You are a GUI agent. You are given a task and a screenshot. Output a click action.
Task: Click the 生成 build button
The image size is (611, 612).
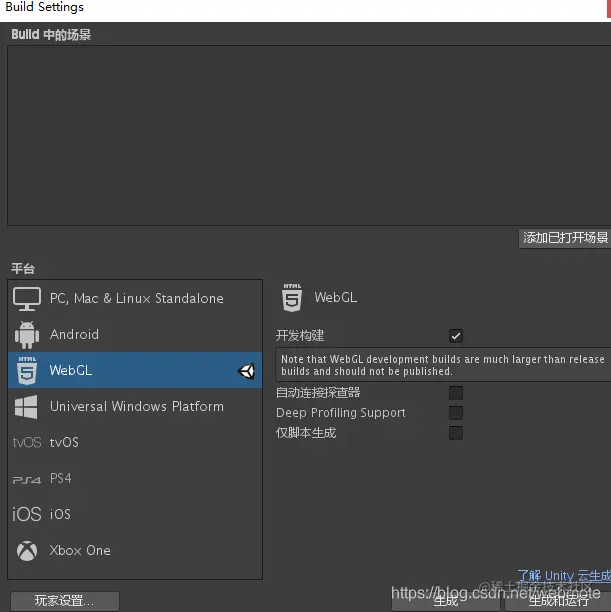(x=446, y=601)
